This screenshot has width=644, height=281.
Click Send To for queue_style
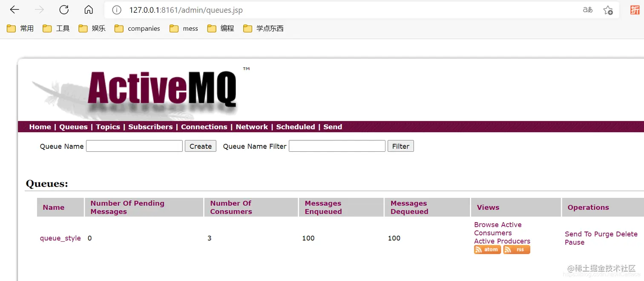pyautogui.click(x=578, y=234)
